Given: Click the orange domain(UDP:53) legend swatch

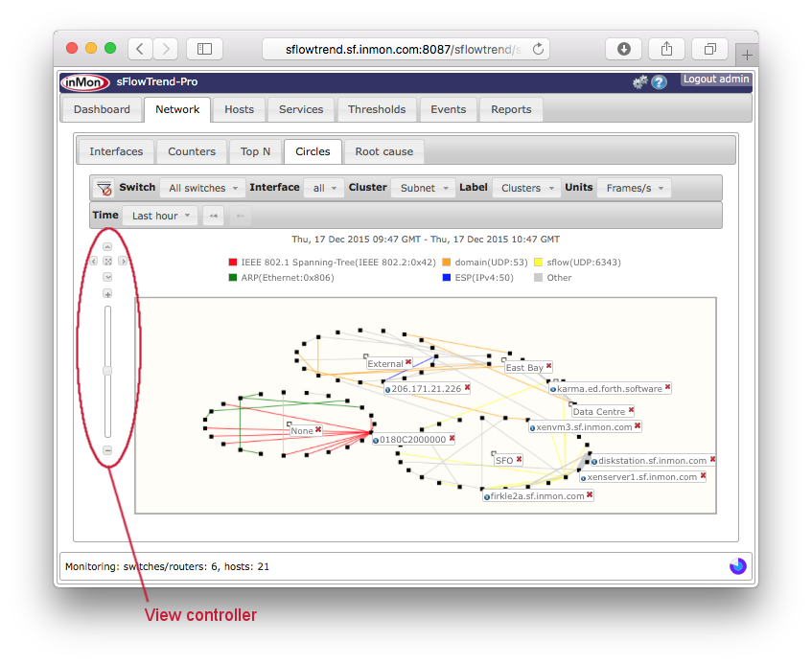Looking at the screenshot, I should pyautogui.click(x=447, y=263).
